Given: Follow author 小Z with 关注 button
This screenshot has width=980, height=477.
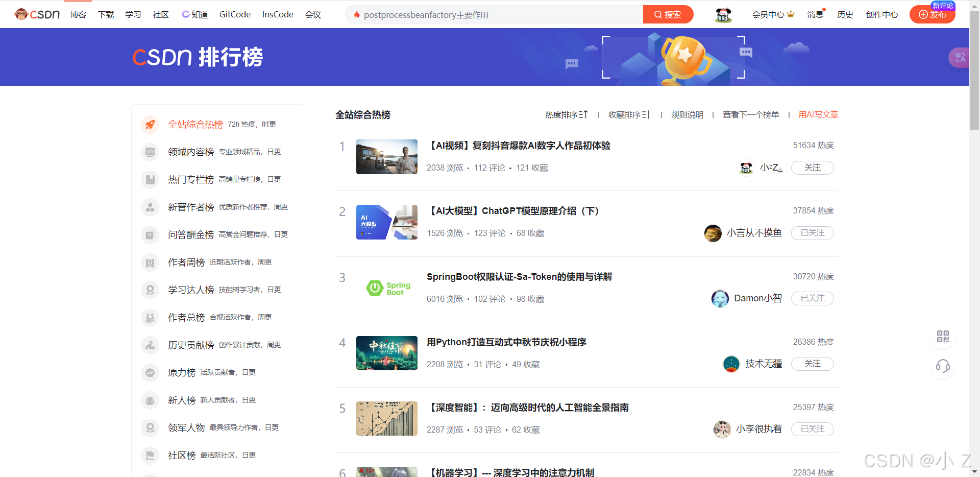Looking at the screenshot, I should click(812, 168).
